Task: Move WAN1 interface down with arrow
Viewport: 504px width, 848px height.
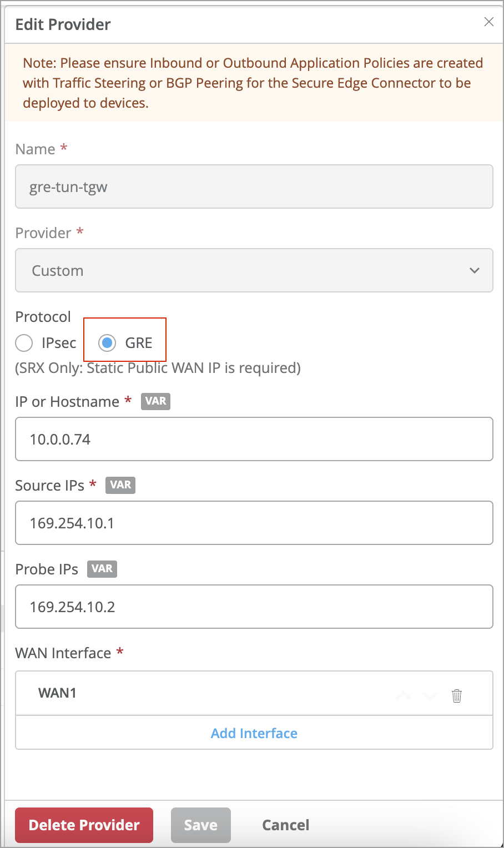Action: click(430, 695)
